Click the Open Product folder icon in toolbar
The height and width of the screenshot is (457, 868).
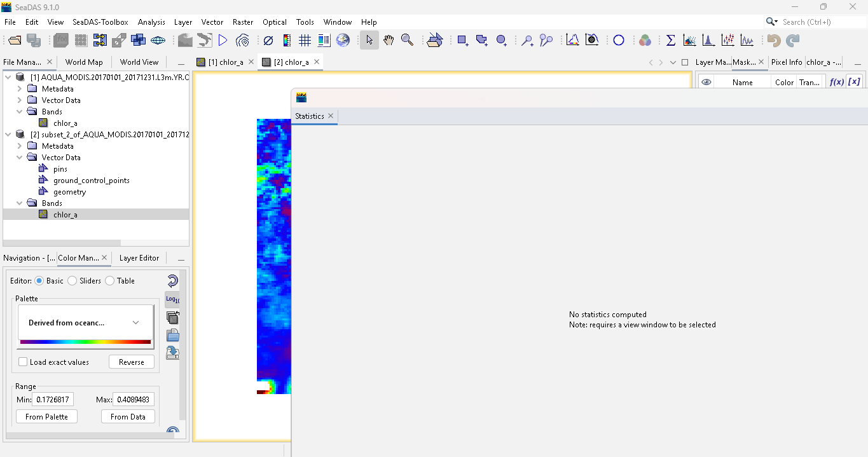15,41
